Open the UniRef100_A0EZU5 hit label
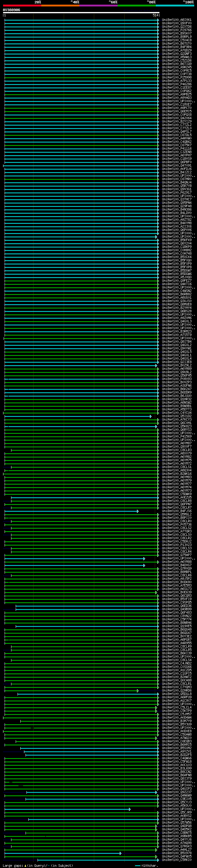This screenshot has width=197, height=868. coord(176,498)
